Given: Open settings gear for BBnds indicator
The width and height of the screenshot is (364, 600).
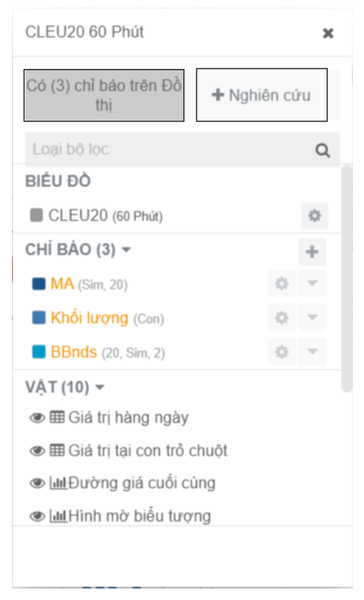Looking at the screenshot, I should click(x=282, y=352).
